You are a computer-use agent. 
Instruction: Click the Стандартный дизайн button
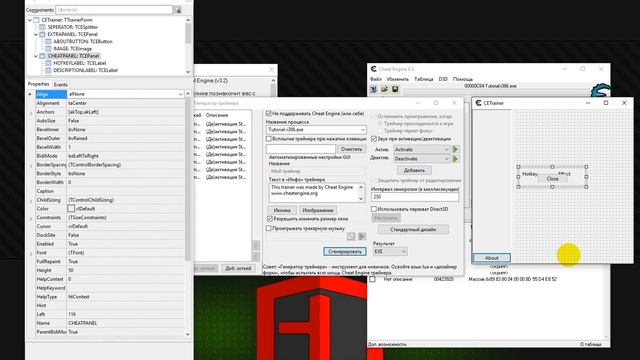pyautogui.click(x=413, y=229)
